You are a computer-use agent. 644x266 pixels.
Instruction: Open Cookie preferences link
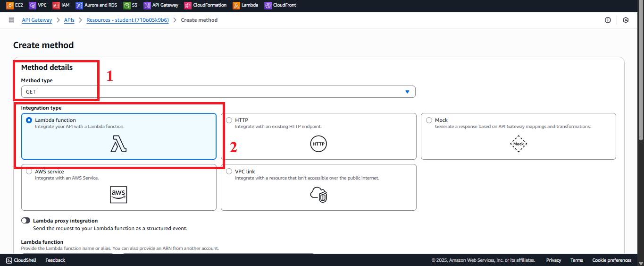(x=612, y=260)
